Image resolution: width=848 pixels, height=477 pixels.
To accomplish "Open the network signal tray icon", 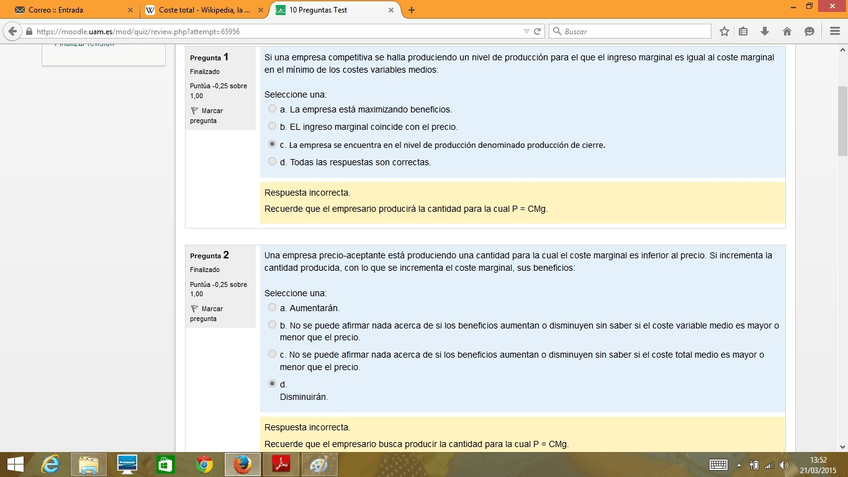I will pyautogui.click(x=768, y=465).
